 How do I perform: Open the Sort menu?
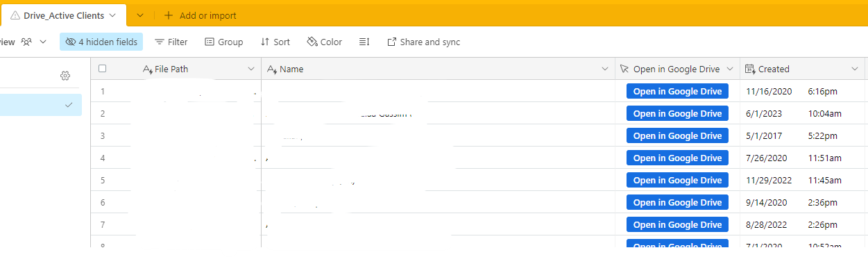click(x=275, y=42)
